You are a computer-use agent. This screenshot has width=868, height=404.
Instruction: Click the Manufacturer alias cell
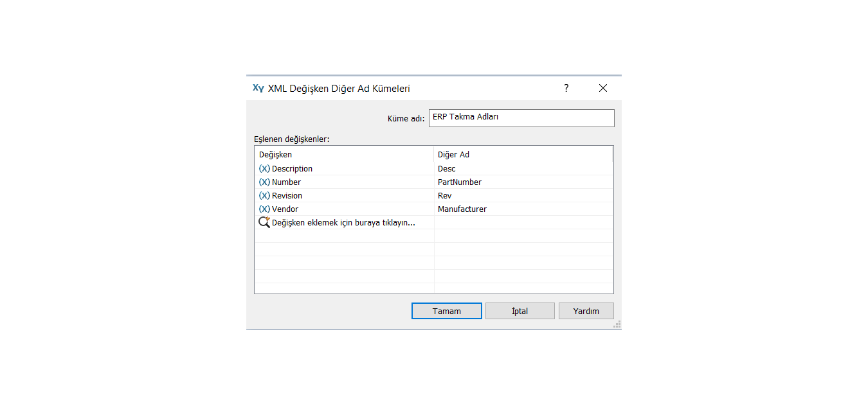[x=523, y=209]
